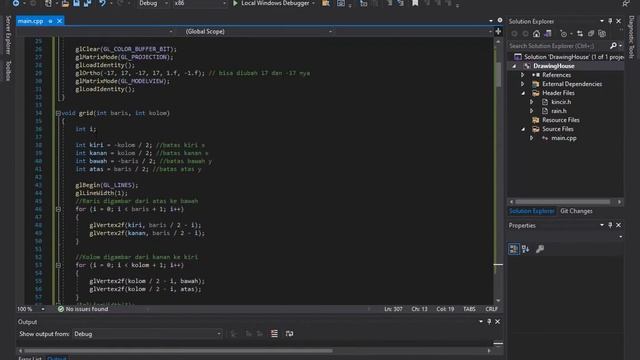Select the Solution 'DrawingHouse' root node
The height and width of the screenshot is (360, 640).
coord(569,57)
